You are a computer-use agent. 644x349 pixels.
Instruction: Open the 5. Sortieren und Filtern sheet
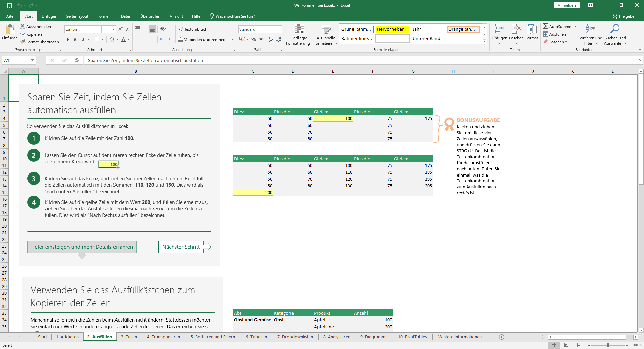[213, 337]
